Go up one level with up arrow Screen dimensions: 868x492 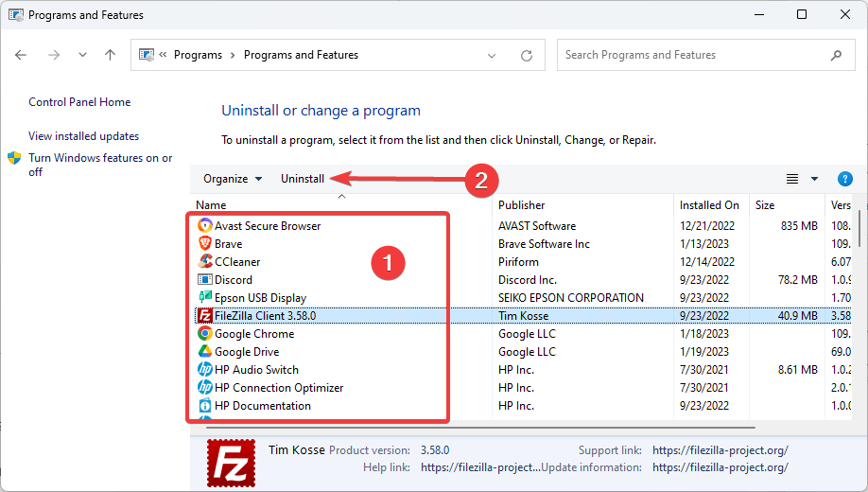pos(111,55)
